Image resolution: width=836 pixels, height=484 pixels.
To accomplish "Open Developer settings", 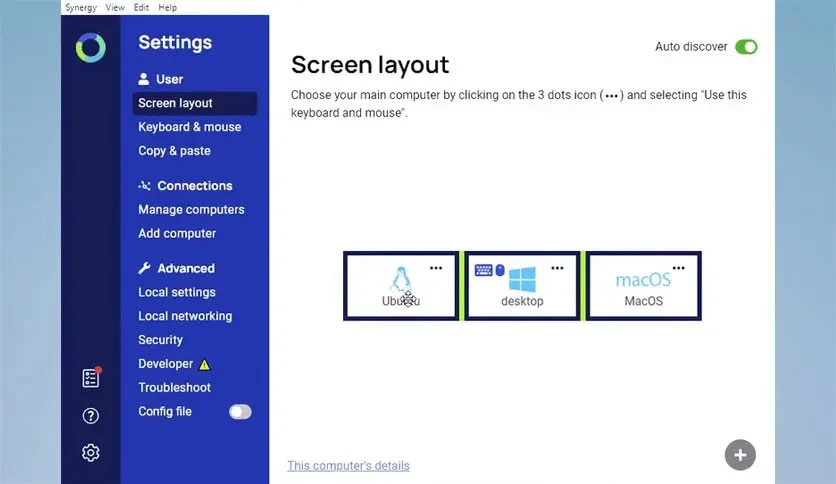I will 165,364.
